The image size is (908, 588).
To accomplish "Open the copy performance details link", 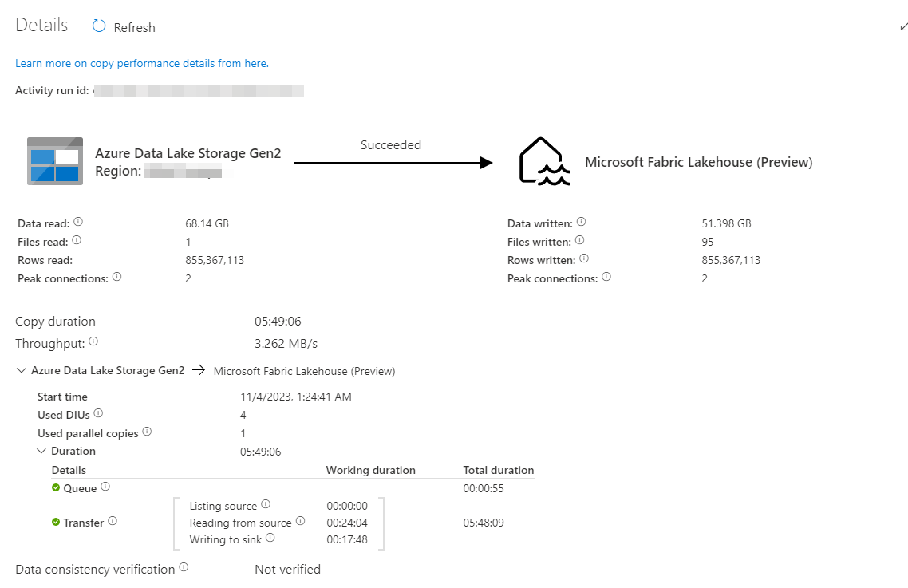I will click(x=142, y=63).
